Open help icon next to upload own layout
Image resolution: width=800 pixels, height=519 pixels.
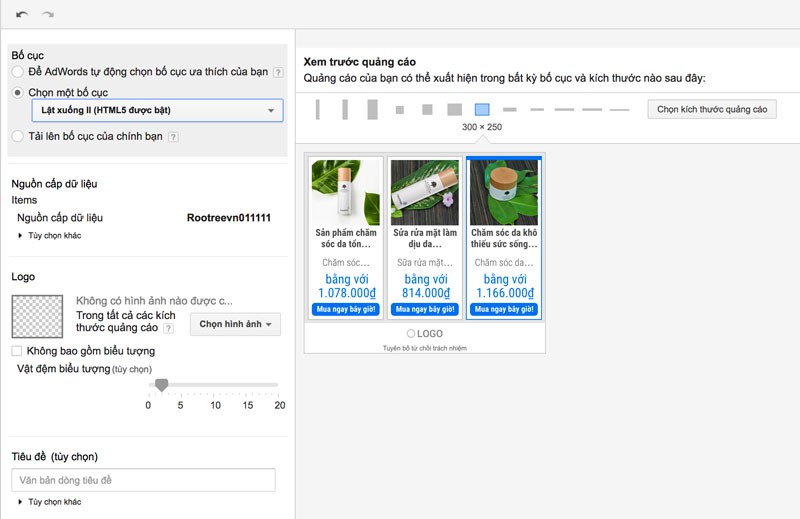[173, 137]
